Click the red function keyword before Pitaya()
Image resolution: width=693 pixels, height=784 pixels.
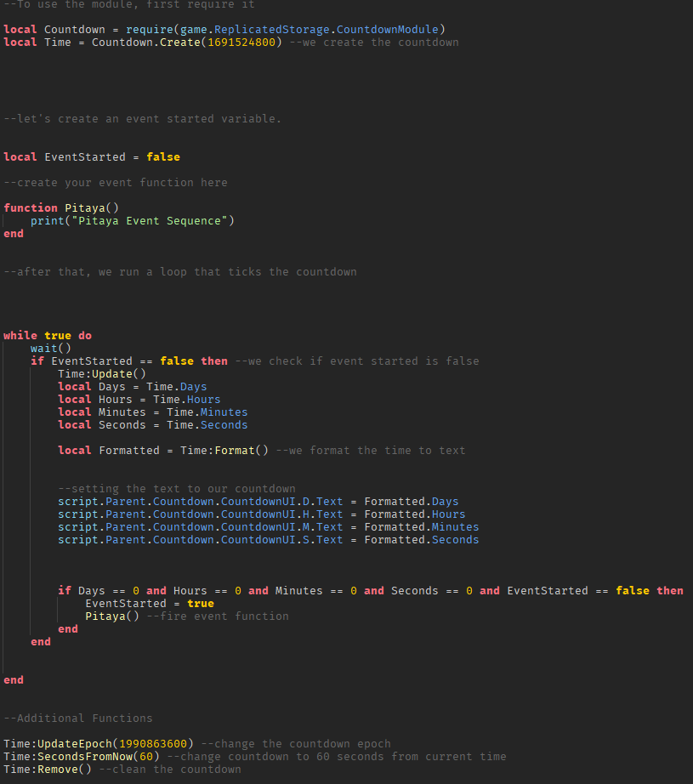(x=31, y=208)
